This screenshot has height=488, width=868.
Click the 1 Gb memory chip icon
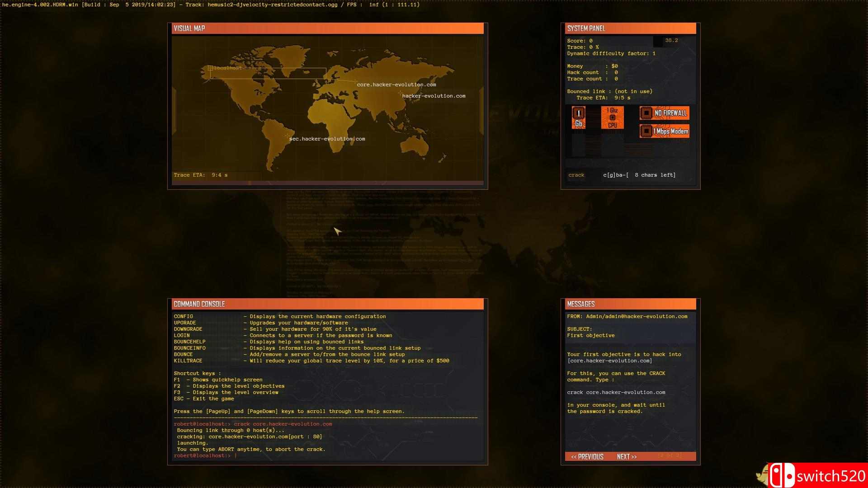click(579, 117)
